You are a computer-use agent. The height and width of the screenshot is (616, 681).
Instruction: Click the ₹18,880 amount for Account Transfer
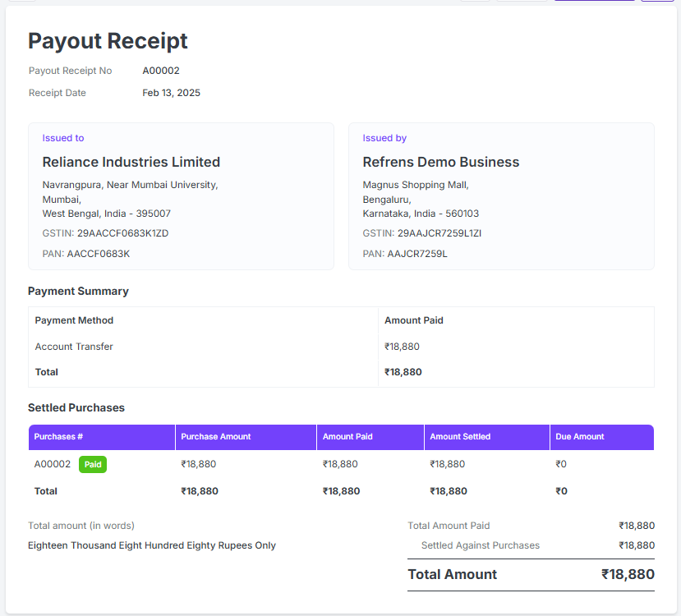(x=402, y=347)
